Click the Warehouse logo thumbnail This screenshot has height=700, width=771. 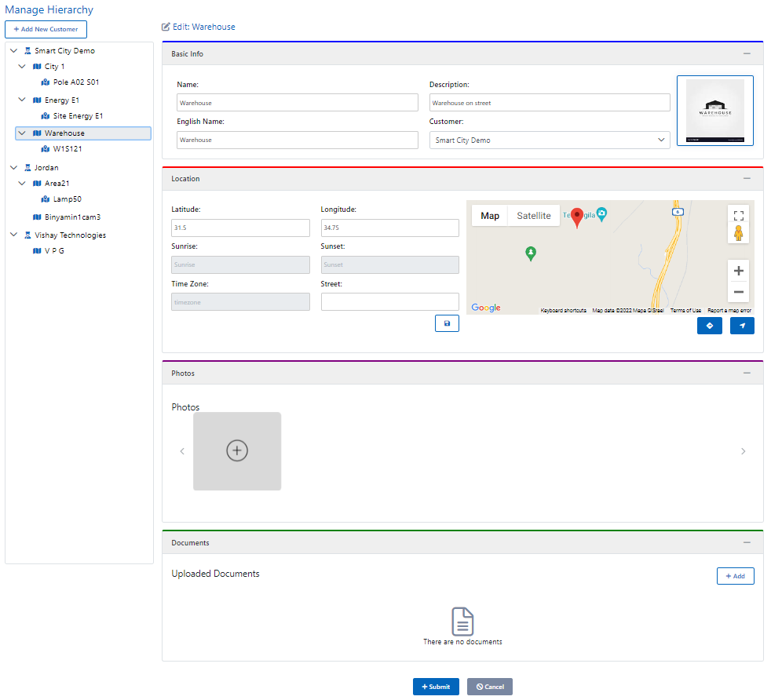click(x=714, y=111)
